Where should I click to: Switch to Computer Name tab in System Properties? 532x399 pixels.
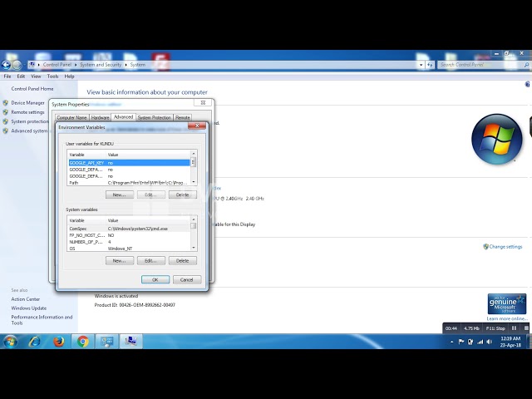pos(72,117)
